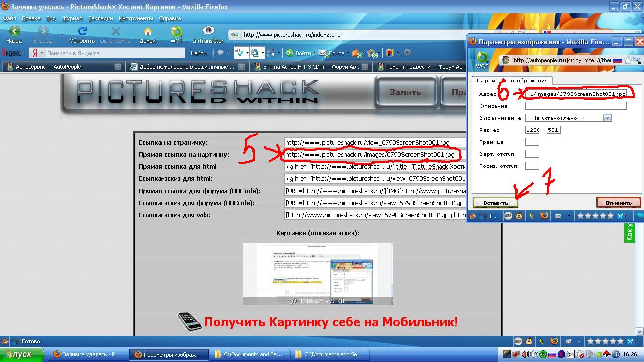644x362 pixels.
Task: Click the Ссылка-эскиз для html field
Action: (375, 178)
